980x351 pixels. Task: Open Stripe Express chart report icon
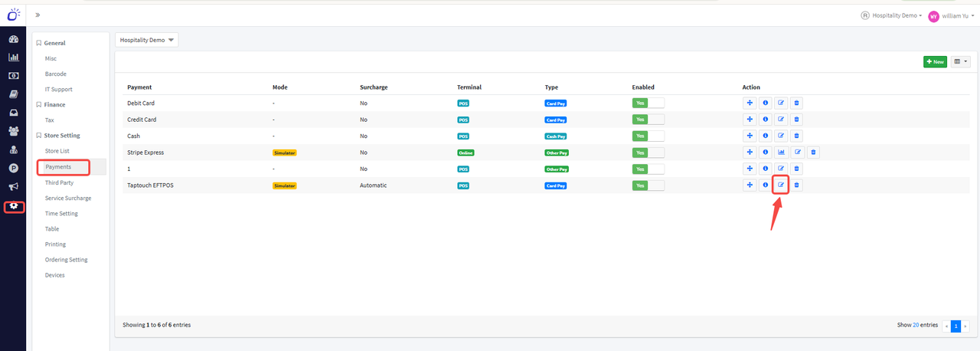(780, 152)
